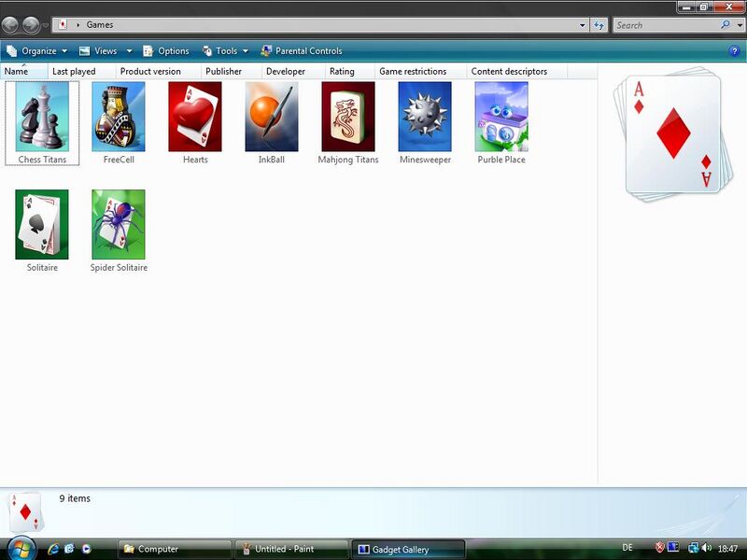Click the Forward navigation arrow
This screenshot has width=747, height=560.
(x=31, y=25)
